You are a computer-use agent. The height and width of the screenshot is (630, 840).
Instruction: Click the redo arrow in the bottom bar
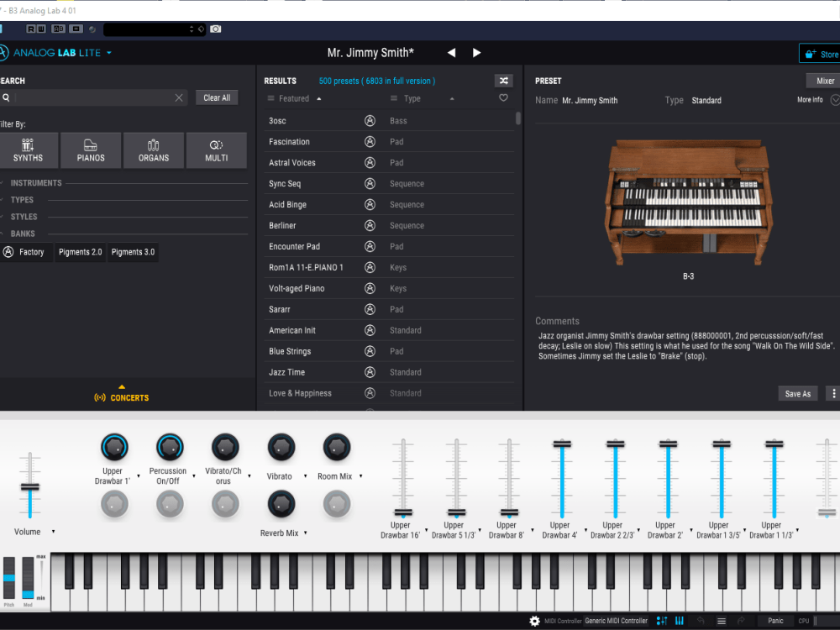[x=741, y=621]
